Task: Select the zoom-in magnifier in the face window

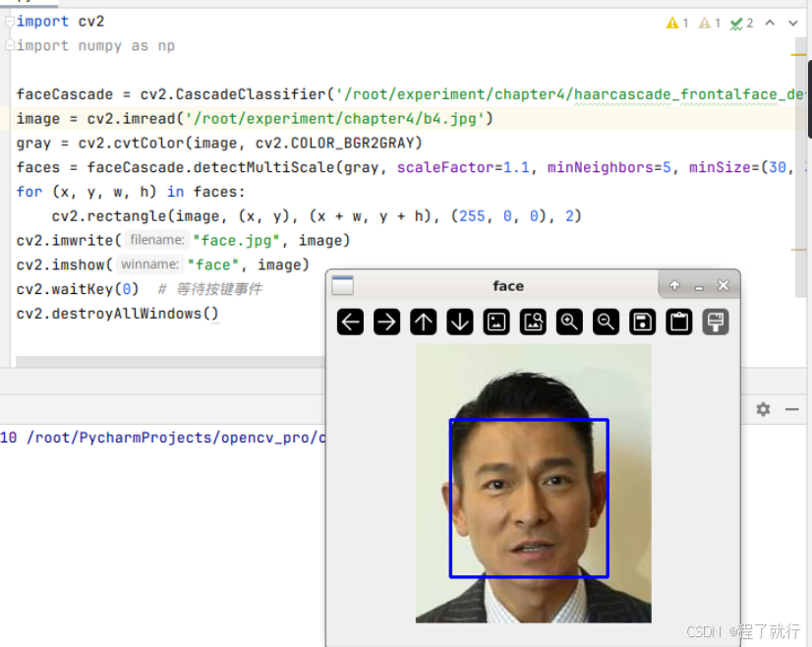Action: click(569, 322)
